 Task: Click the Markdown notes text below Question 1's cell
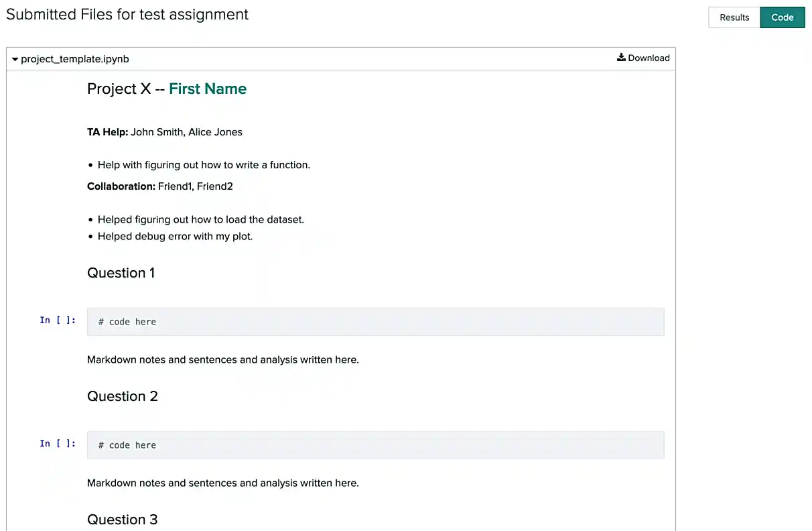pos(223,360)
